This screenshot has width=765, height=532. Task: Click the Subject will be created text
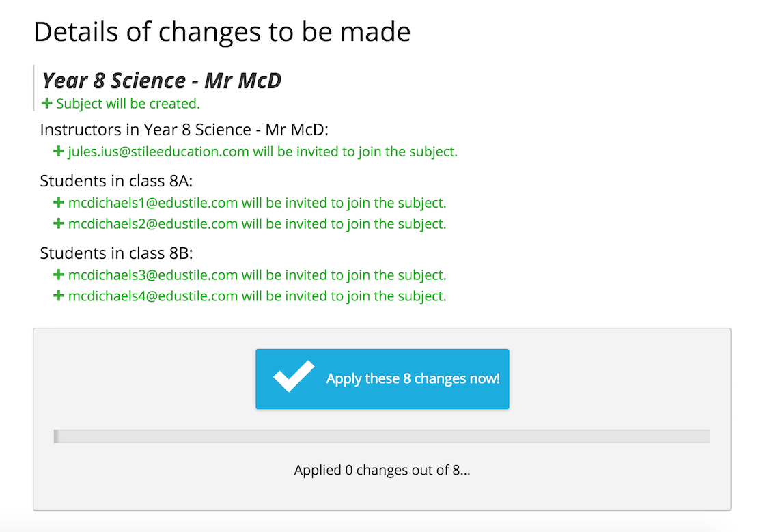click(x=128, y=104)
